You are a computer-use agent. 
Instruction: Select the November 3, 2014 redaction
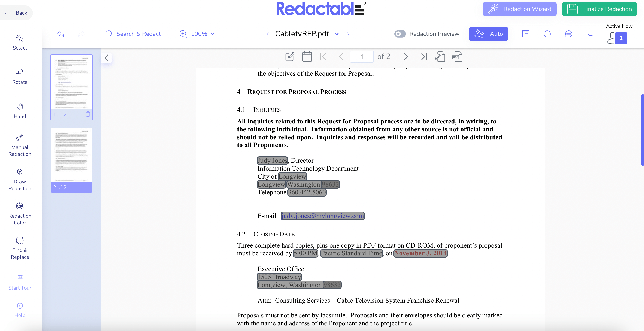pyautogui.click(x=420, y=253)
